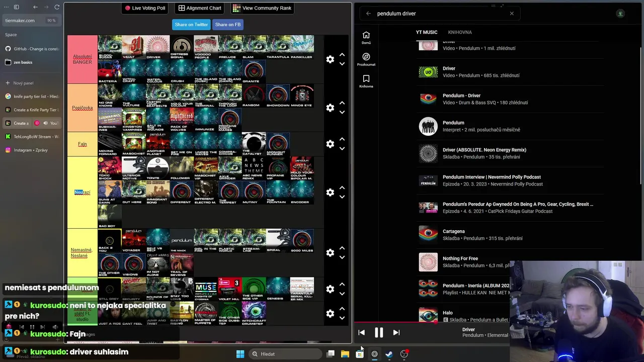644x362 pixels.
Task: Move Nemastné Neslané tier up with arrow
Action: tap(342, 248)
